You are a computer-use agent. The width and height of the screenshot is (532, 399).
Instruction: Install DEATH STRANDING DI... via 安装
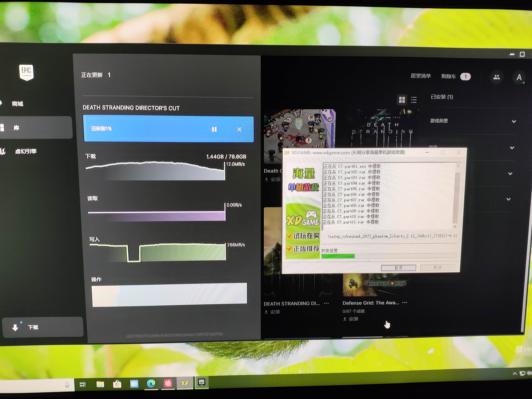pyautogui.click(x=272, y=312)
